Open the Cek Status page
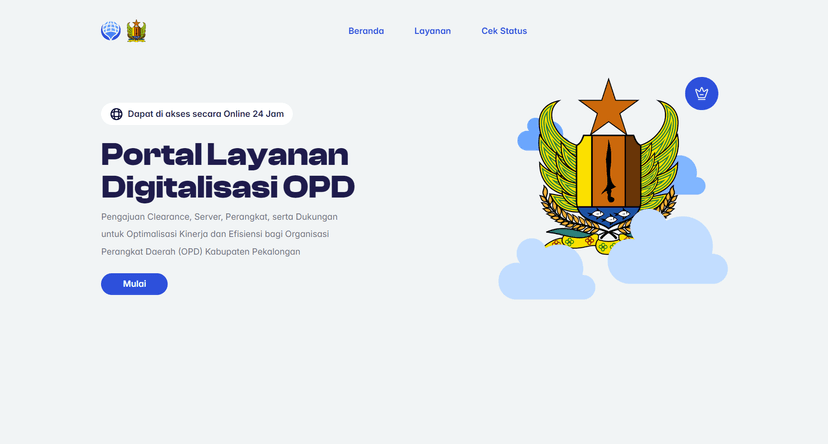The image size is (828, 444). pyautogui.click(x=504, y=31)
